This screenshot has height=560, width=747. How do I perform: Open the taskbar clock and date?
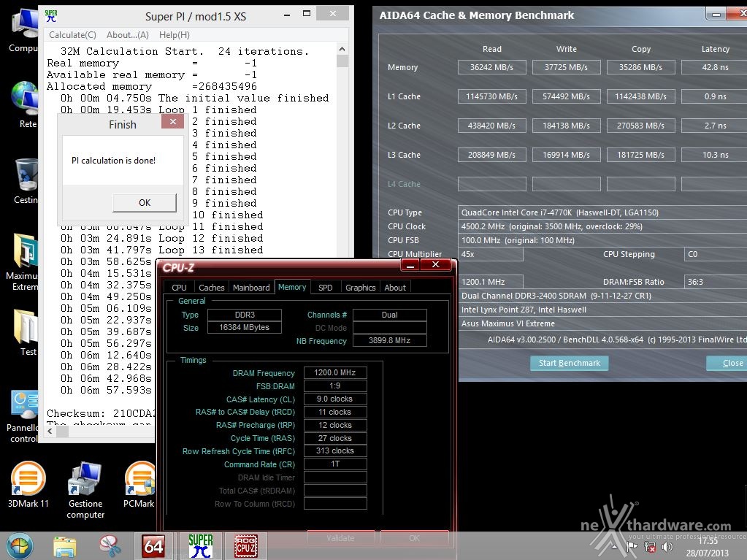pyautogui.click(x=708, y=547)
